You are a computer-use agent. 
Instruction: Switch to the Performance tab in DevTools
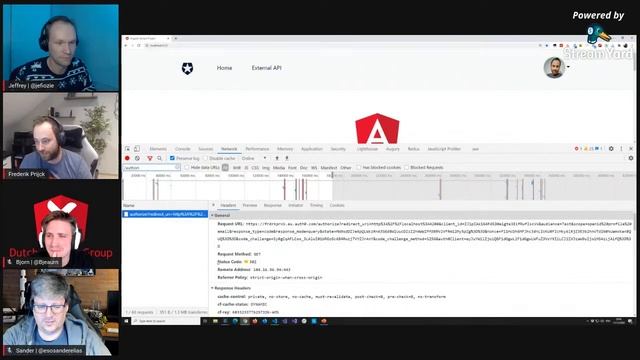click(257, 149)
